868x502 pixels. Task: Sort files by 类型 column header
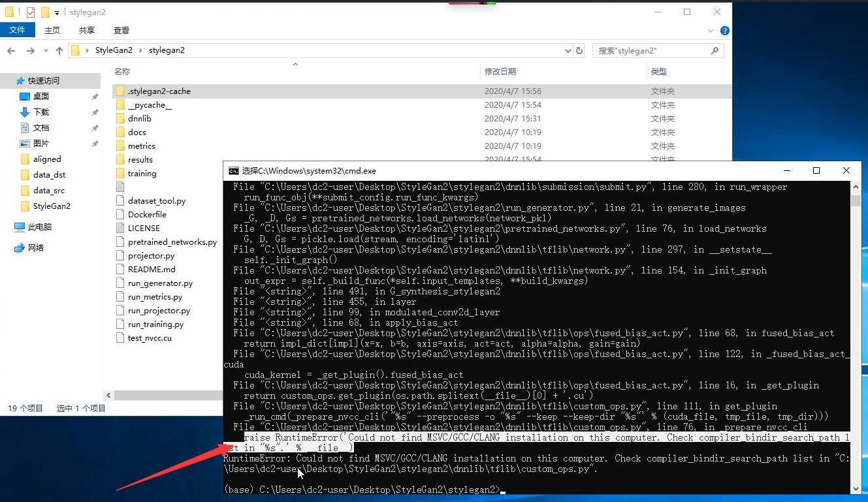point(659,71)
